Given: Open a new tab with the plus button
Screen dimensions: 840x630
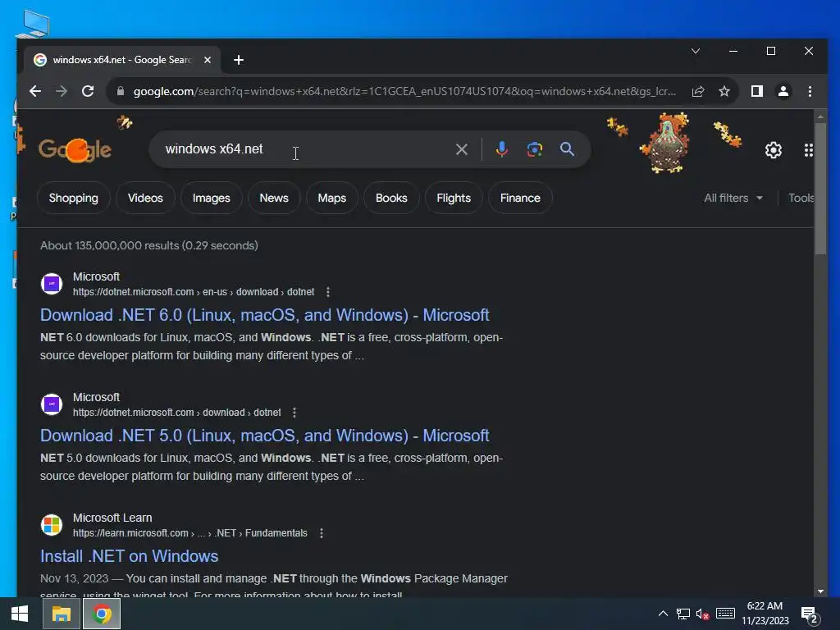Looking at the screenshot, I should 239,60.
